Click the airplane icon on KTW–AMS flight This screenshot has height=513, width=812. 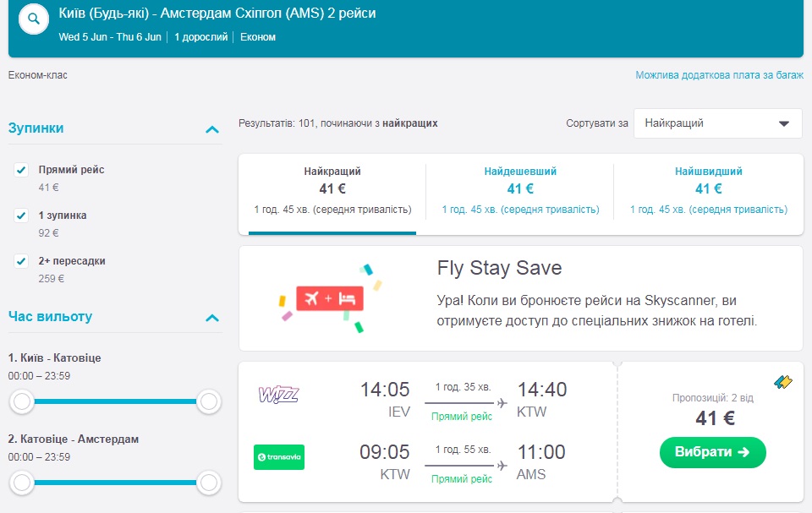[502, 465]
